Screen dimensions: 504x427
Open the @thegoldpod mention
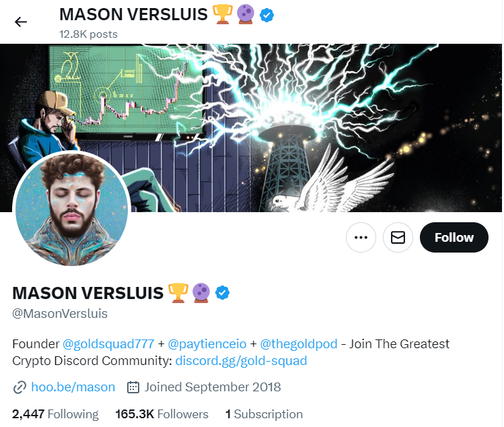299,344
